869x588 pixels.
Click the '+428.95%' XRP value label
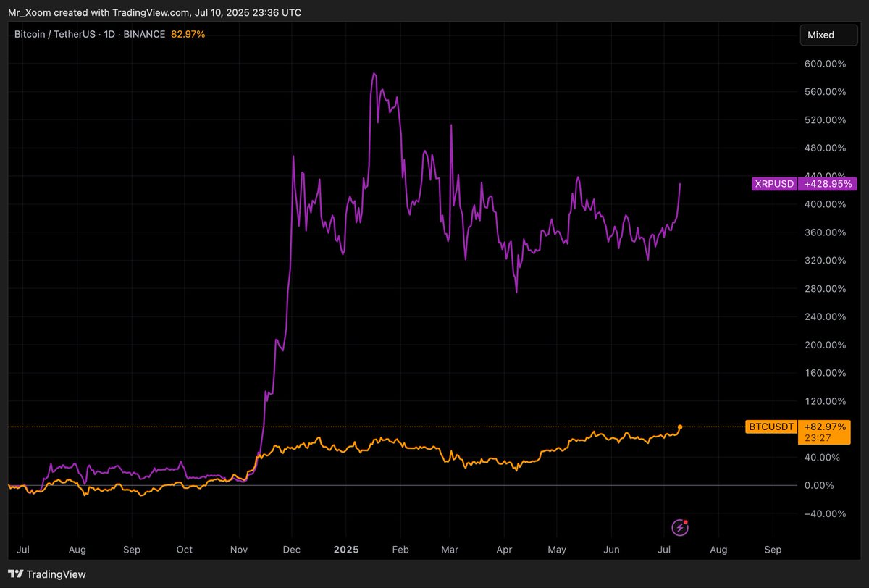click(828, 184)
